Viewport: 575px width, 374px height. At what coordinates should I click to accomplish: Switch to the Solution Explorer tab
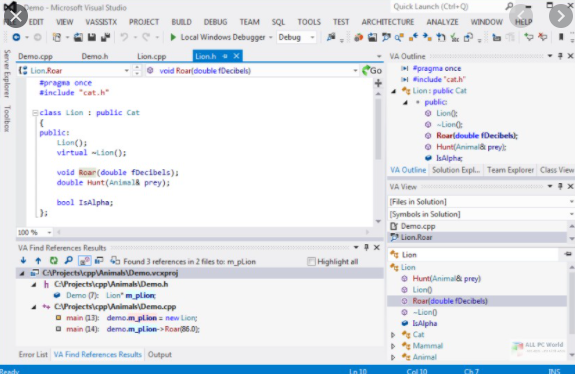click(x=456, y=170)
